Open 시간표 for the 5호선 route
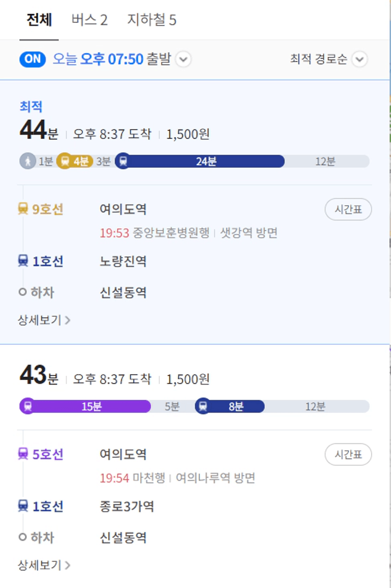 (348, 454)
